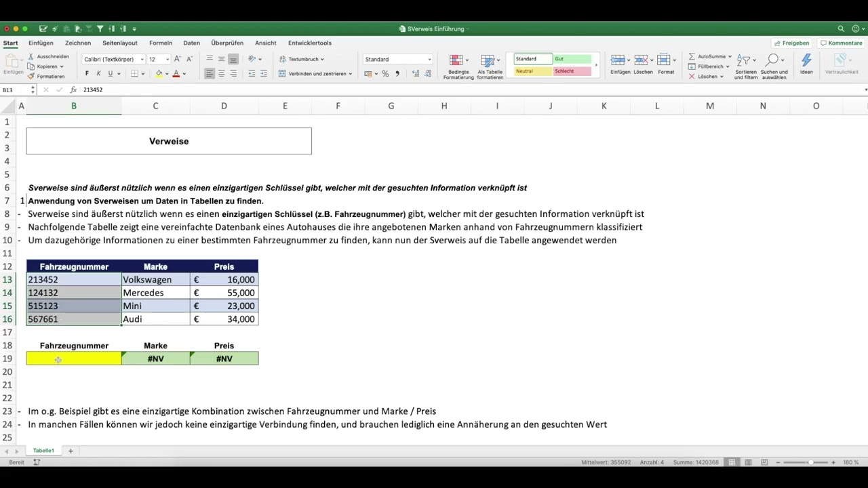Click the Kommentare button

841,43
